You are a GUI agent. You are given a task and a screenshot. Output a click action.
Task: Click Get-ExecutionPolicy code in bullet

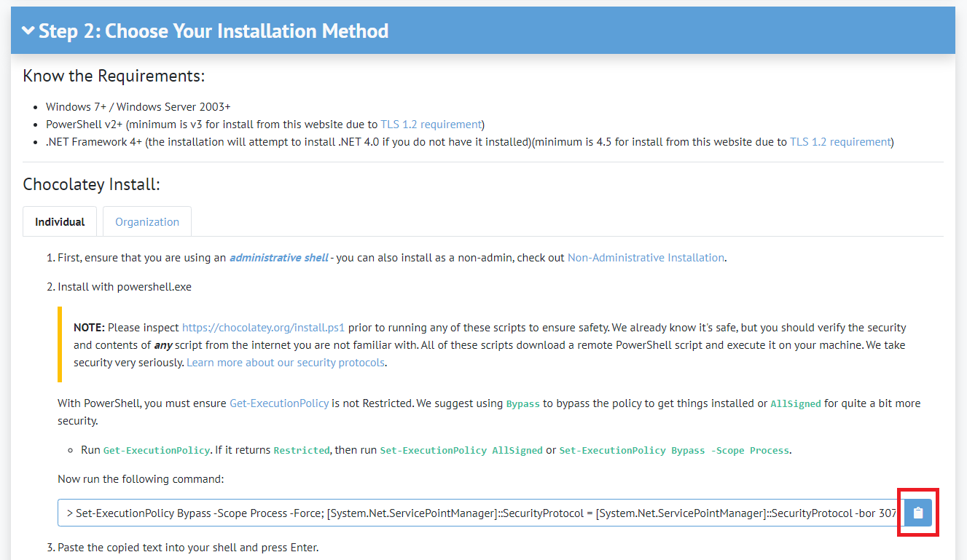click(x=157, y=451)
